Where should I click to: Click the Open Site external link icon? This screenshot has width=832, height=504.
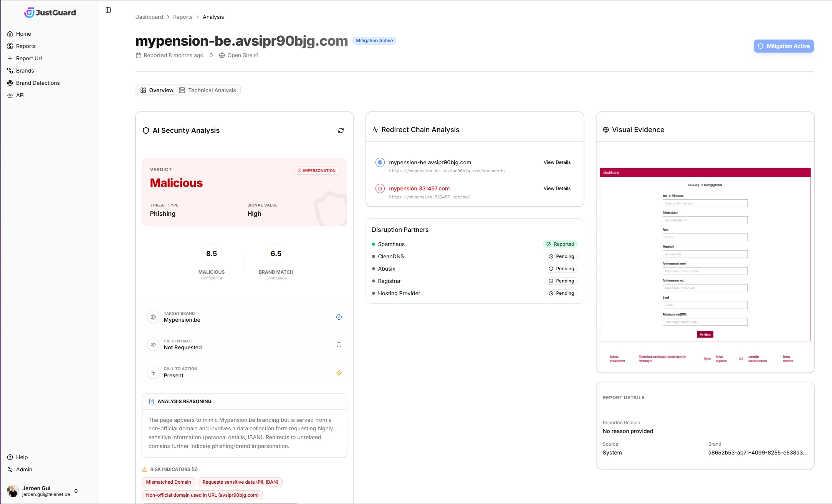pyautogui.click(x=255, y=55)
